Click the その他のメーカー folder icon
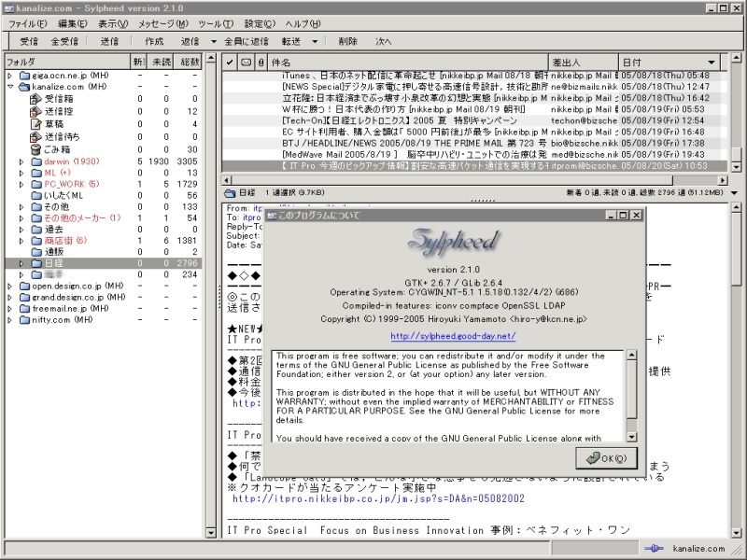 [x=36, y=218]
